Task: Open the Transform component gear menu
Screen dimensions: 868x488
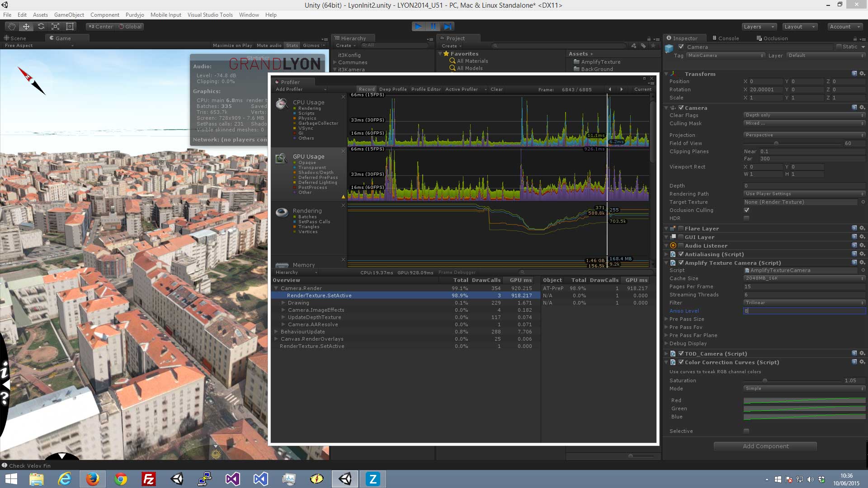Action: pyautogui.click(x=862, y=74)
